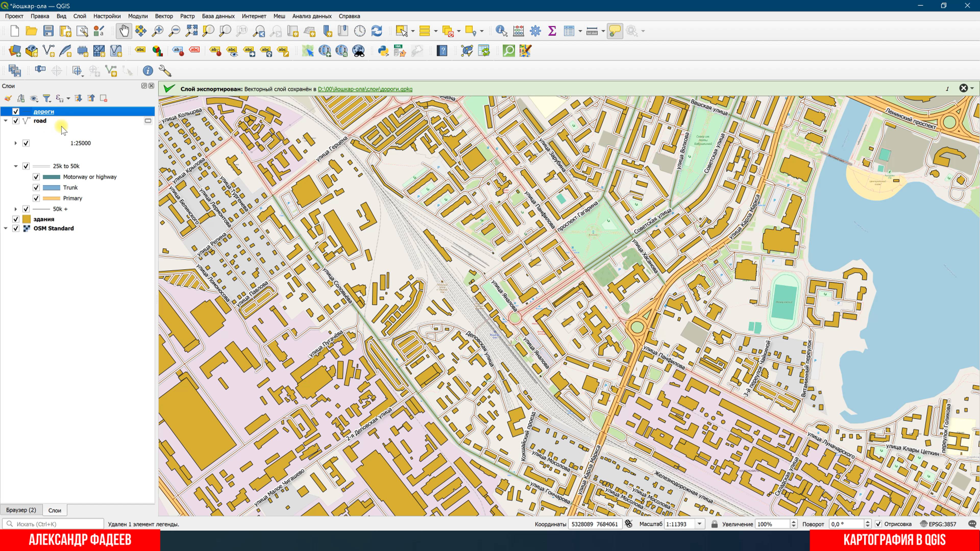Open the Processing toolbox

tap(535, 31)
